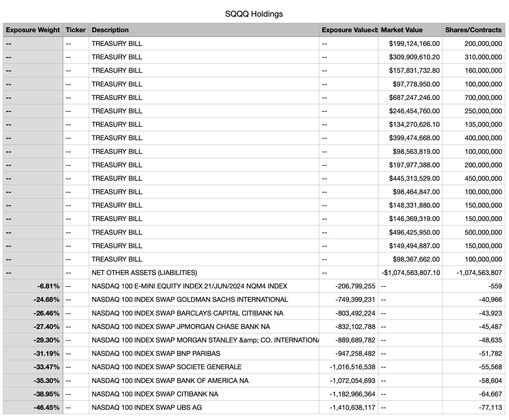Select contracts cell -40,966
Image resolution: width=509 pixels, height=420 pixels.
(x=474, y=299)
